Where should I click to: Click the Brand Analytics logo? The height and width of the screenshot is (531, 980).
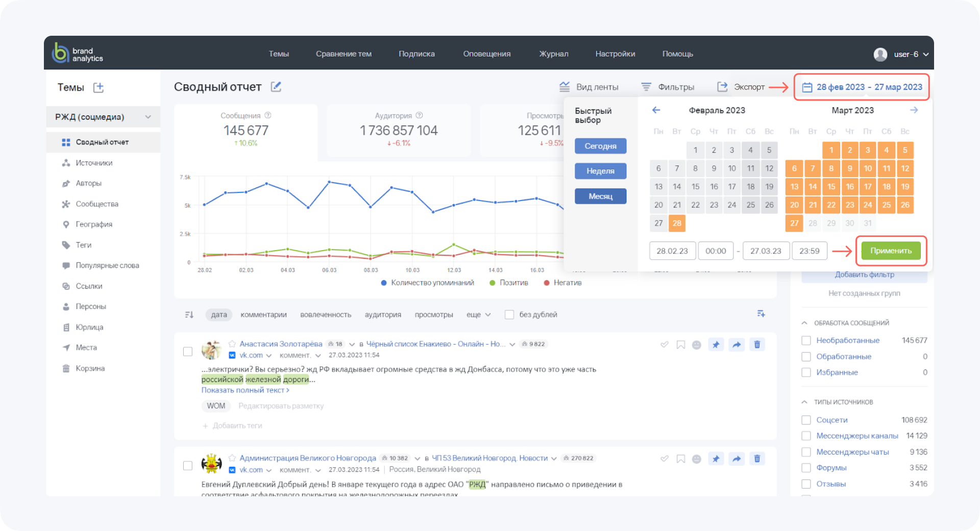coord(78,53)
